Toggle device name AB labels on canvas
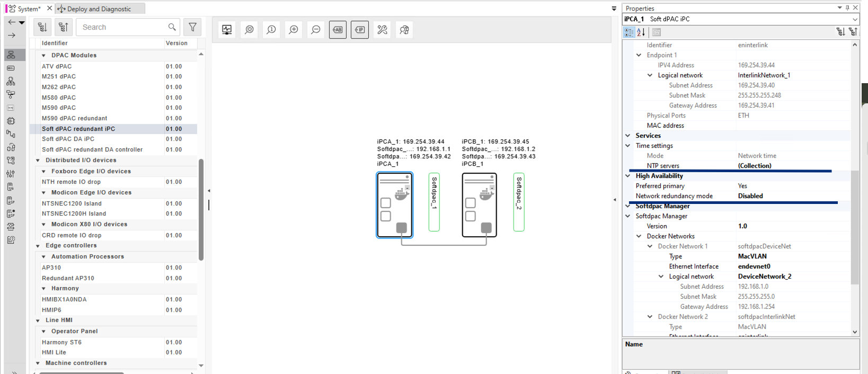This screenshot has height=374, width=868. 338,30
